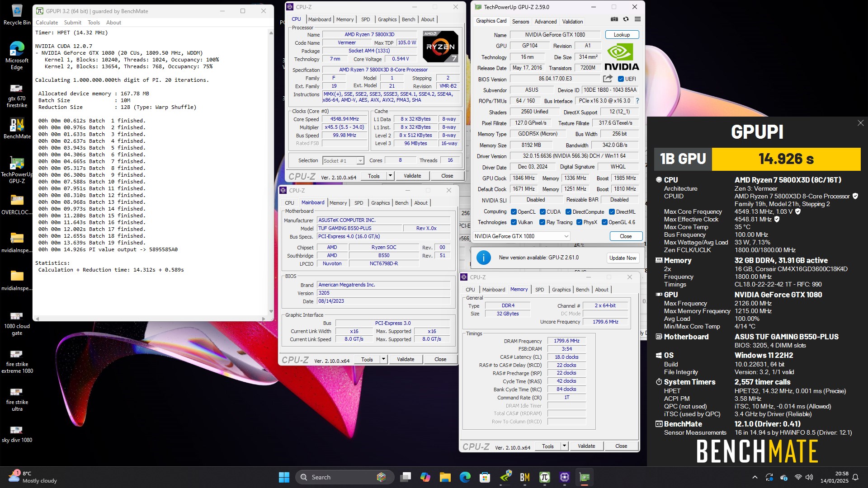This screenshot has height=488, width=868.
Task: Switch to Advanced tab in GPU-Z
Action: click(546, 22)
